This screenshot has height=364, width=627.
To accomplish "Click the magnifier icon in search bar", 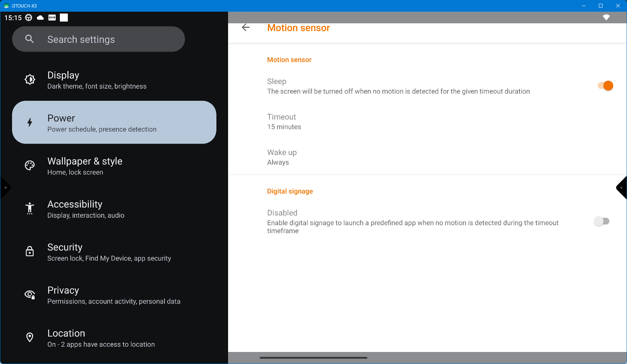I will coord(29,39).
